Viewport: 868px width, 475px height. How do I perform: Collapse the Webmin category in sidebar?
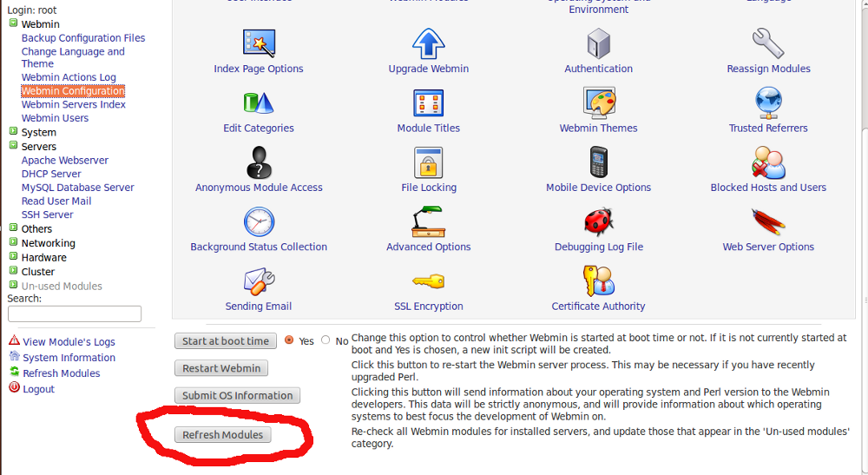click(x=13, y=23)
